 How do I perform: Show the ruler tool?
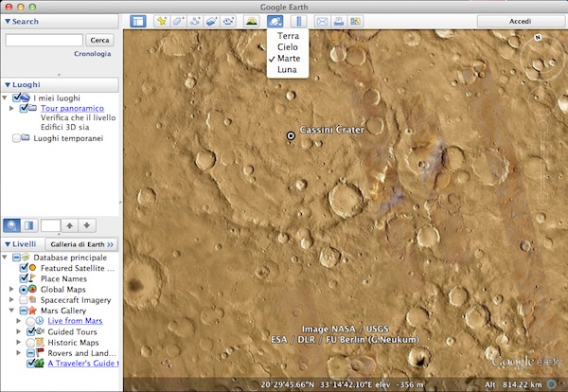(x=298, y=21)
